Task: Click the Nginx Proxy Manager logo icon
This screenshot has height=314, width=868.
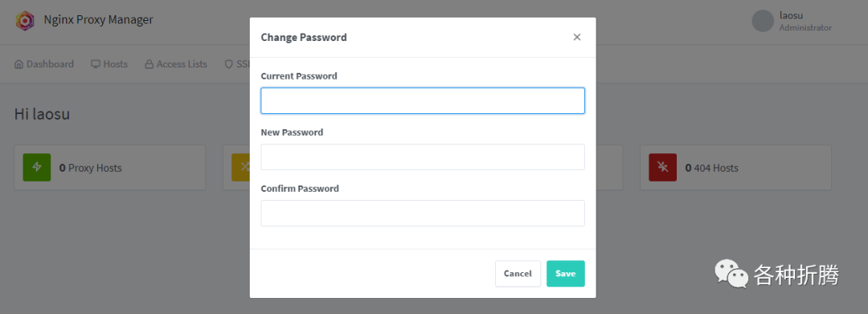Action: tap(25, 20)
